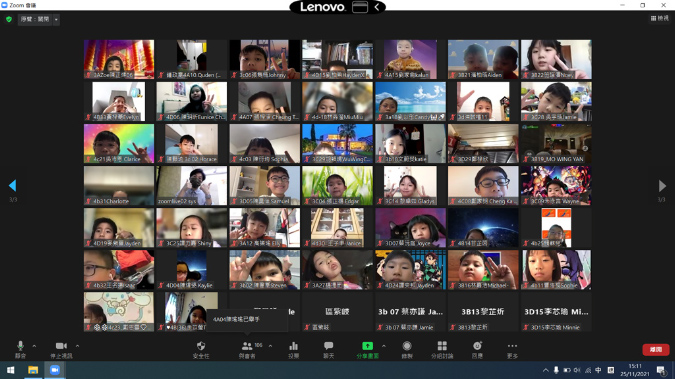Expand audio options arrow beside microphone
The height and width of the screenshot is (379, 675).
tap(34, 346)
